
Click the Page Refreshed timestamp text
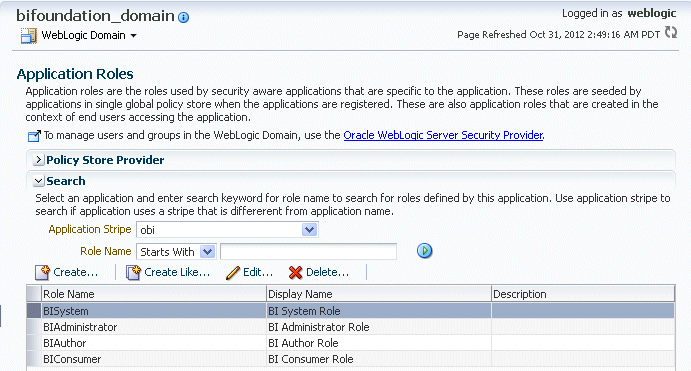click(x=558, y=34)
